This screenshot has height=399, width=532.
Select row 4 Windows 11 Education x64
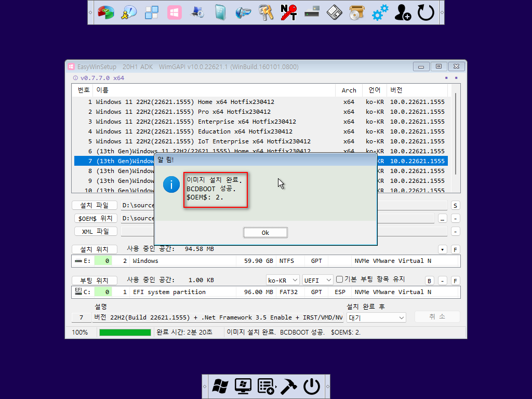tap(261, 131)
